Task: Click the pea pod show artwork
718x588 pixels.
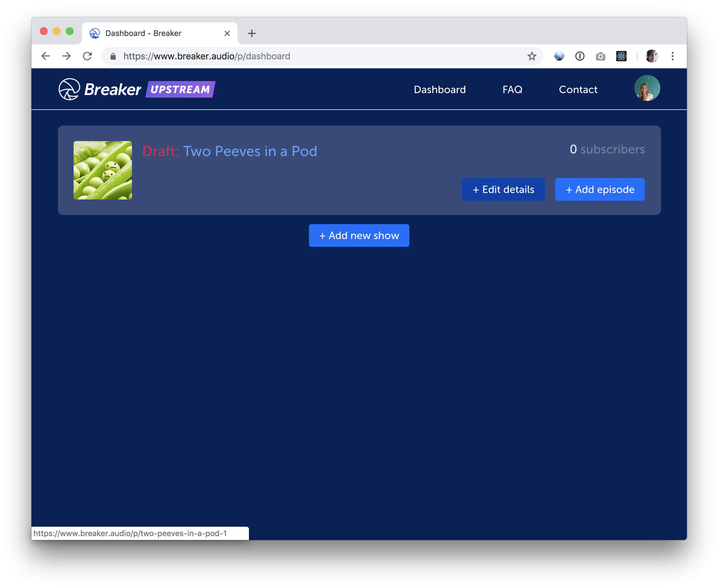Action: pyautogui.click(x=102, y=170)
